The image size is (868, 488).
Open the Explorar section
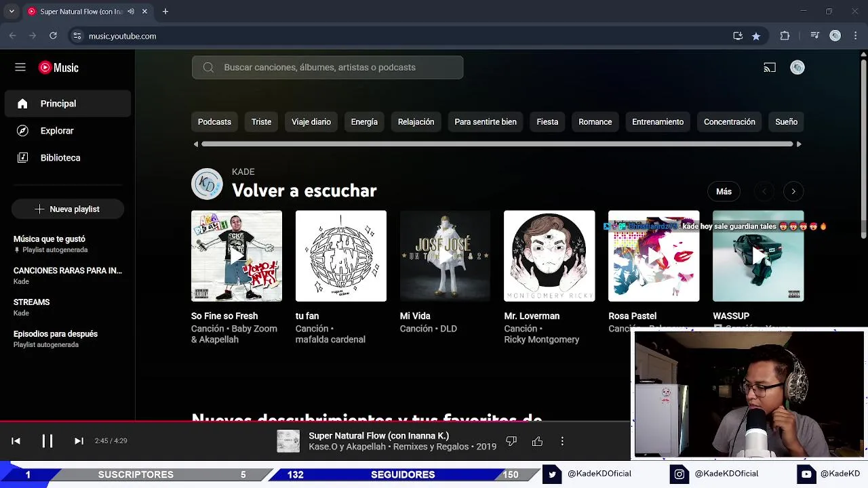[68, 131]
